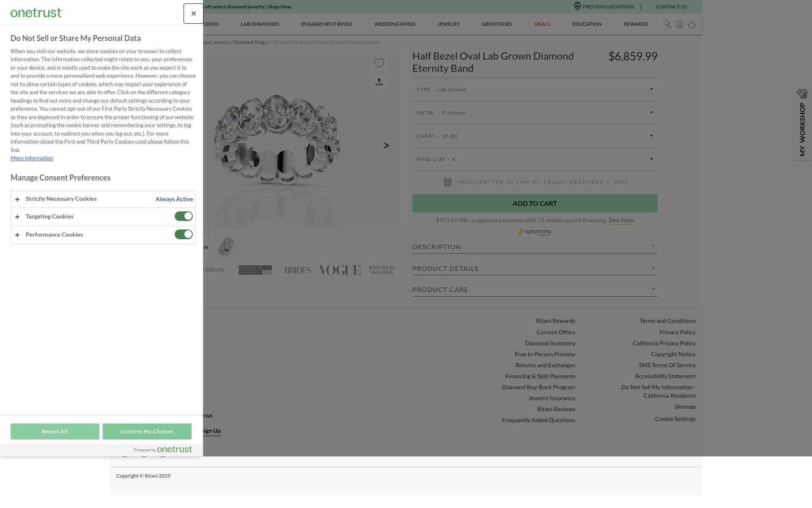Show next product image arrow
812x508 pixels.
(x=386, y=146)
